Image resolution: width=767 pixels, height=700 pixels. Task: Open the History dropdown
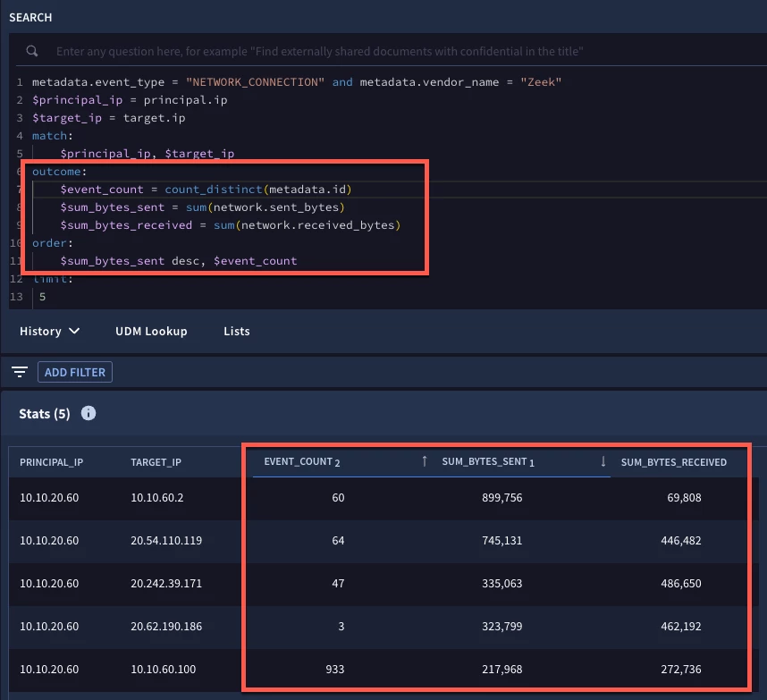(x=49, y=331)
